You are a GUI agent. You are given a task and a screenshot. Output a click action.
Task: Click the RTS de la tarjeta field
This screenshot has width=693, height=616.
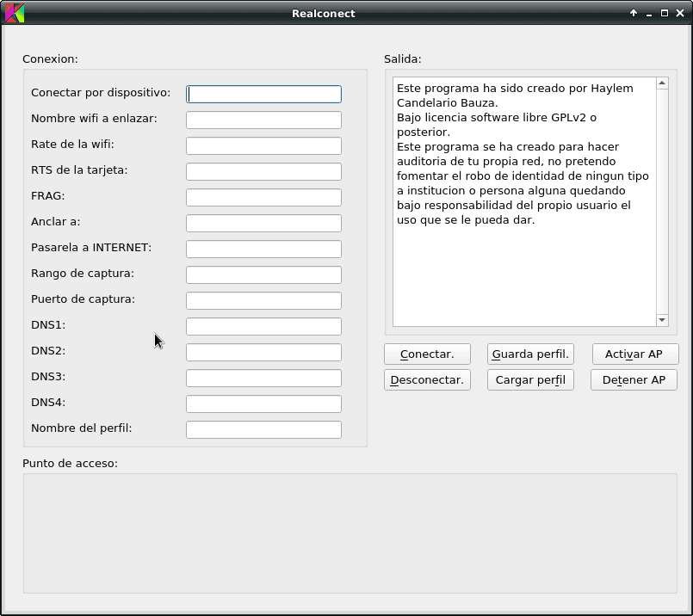pyautogui.click(x=263, y=171)
